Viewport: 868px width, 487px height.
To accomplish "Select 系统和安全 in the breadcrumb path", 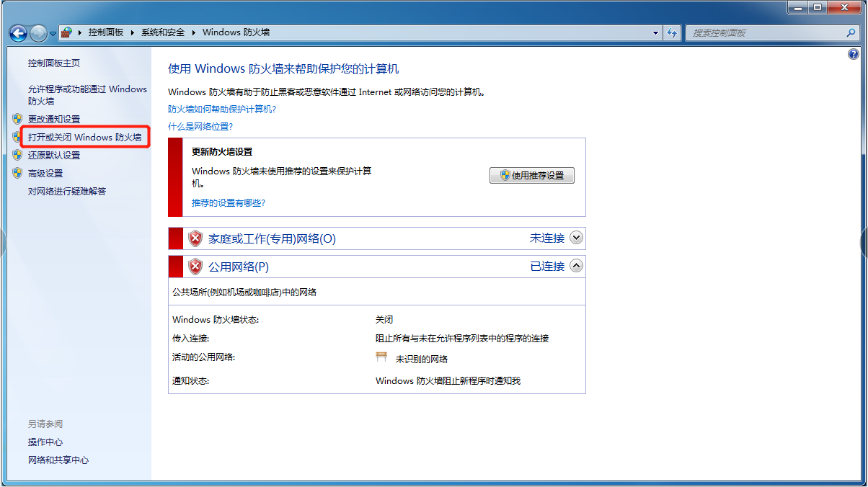I will coord(163,32).
